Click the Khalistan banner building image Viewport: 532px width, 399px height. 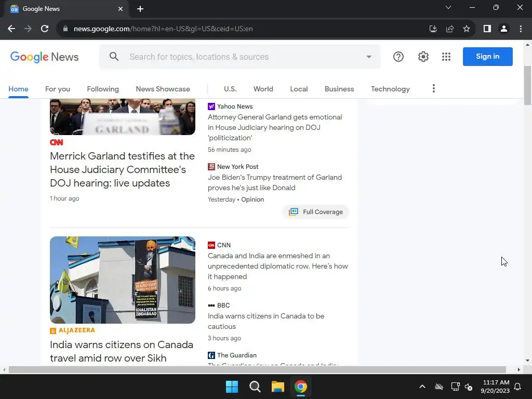click(123, 280)
